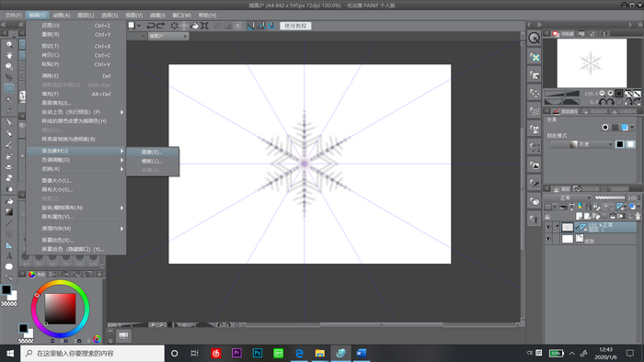Select the magnifier zoom tool
The image size is (644, 362).
9,44
